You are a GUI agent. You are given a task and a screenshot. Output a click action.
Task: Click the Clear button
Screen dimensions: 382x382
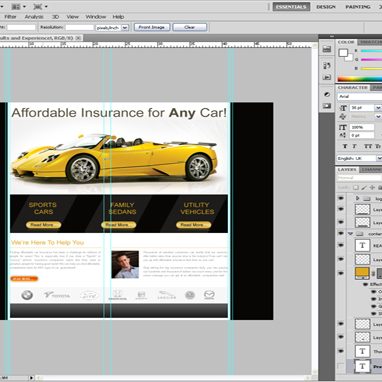click(x=190, y=27)
